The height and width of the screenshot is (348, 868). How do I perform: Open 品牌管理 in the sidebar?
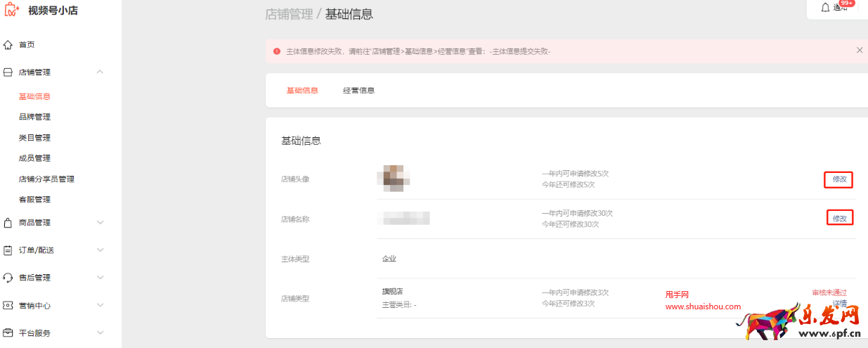pyautogui.click(x=34, y=117)
